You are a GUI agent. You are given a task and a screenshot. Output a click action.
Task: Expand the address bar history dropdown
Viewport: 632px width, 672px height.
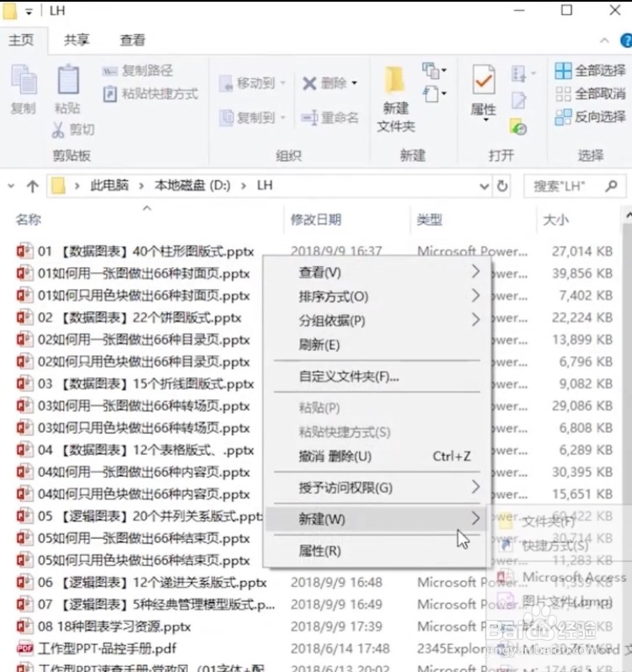484,186
